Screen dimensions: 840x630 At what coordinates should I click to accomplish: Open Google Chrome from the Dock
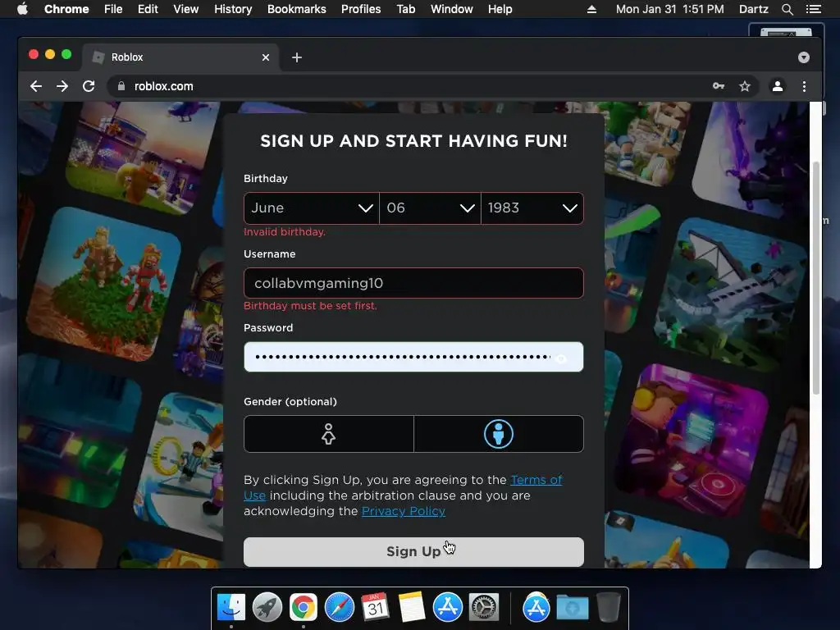coord(304,608)
